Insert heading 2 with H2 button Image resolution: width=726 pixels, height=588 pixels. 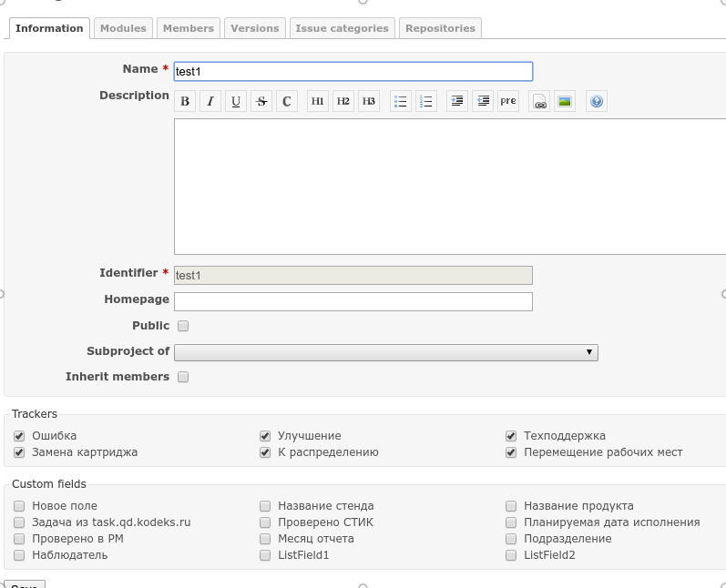[x=343, y=101]
